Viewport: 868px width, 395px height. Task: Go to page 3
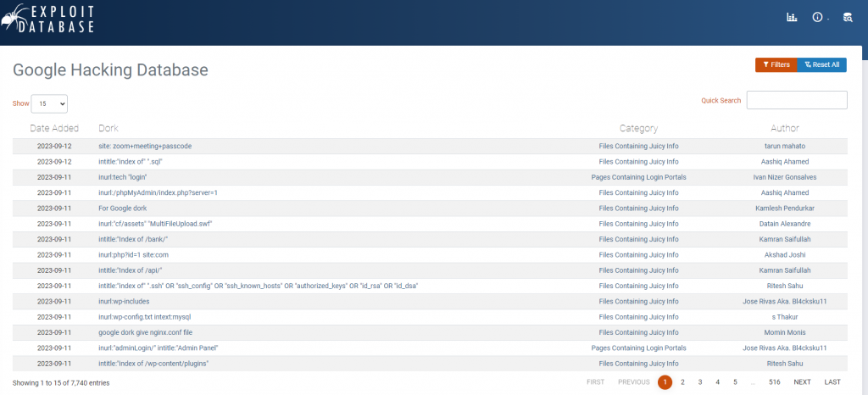click(700, 381)
